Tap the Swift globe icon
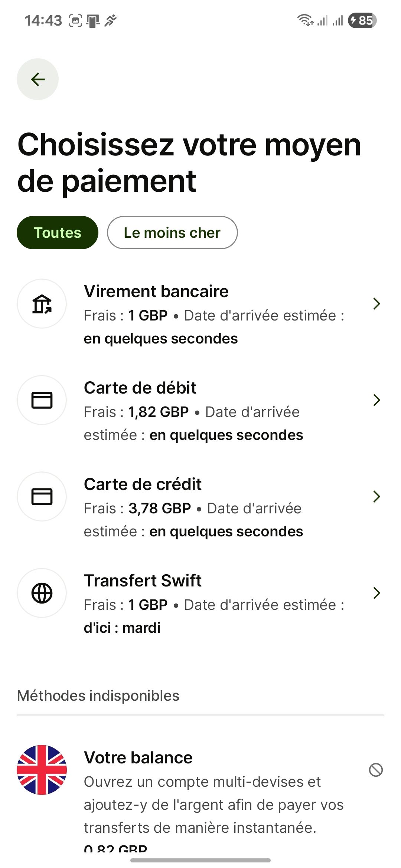401x868 pixels. pos(42,593)
